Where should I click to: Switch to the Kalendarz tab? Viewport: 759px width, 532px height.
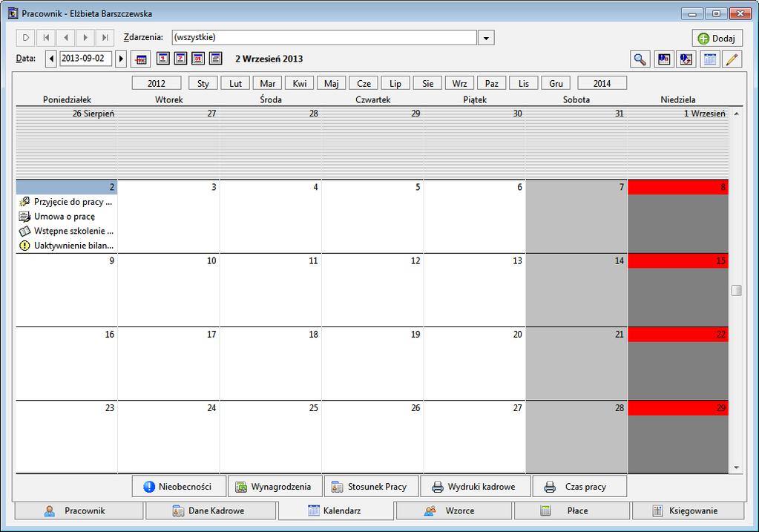pyautogui.click(x=336, y=510)
